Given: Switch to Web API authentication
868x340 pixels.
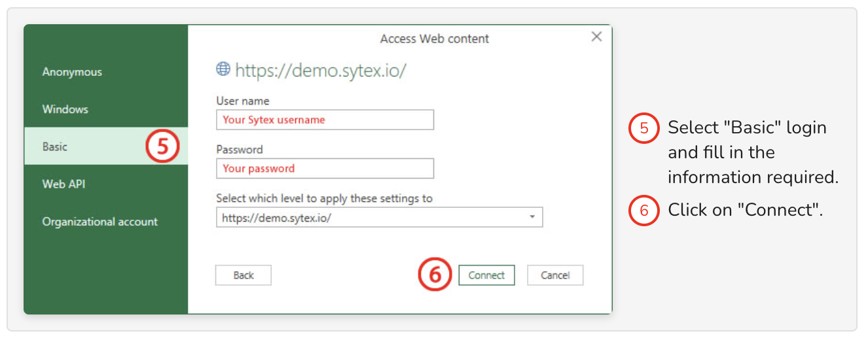Looking at the screenshot, I should [x=63, y=184].
